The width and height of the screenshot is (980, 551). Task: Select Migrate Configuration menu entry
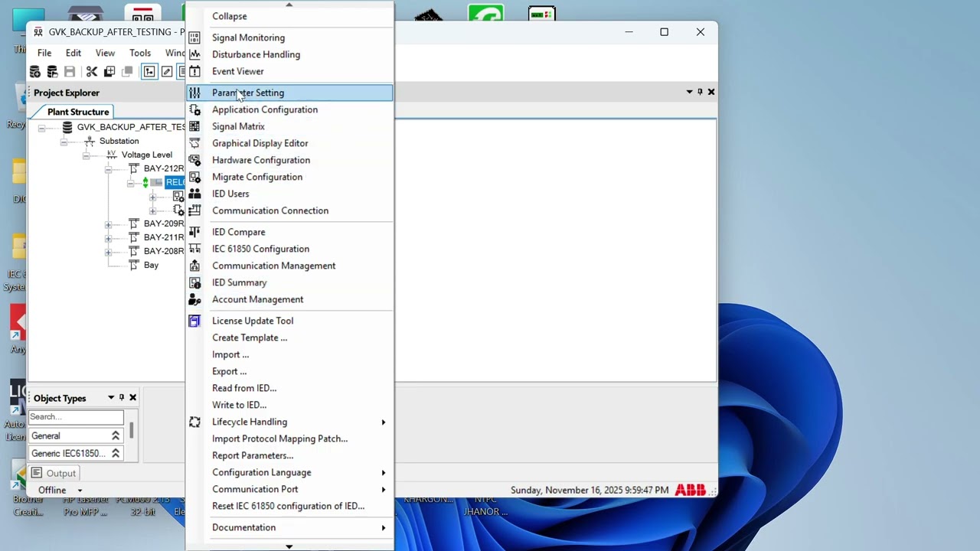(289, 177)
